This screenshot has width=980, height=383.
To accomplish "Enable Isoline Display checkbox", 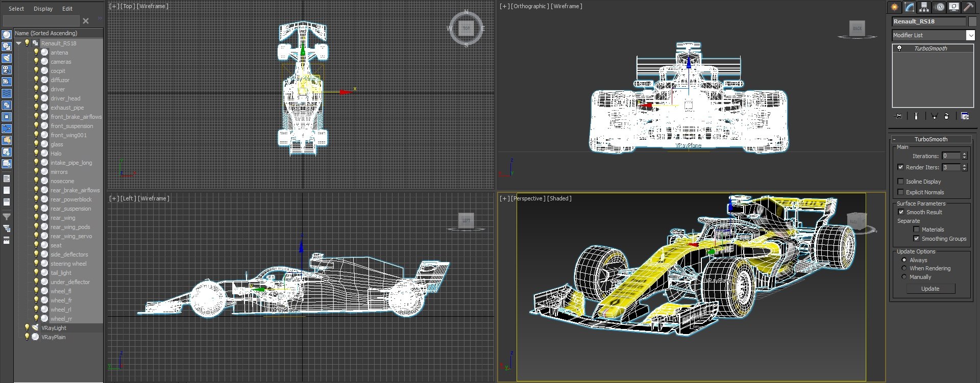I will pyautogui.click(x=900, y=181).
